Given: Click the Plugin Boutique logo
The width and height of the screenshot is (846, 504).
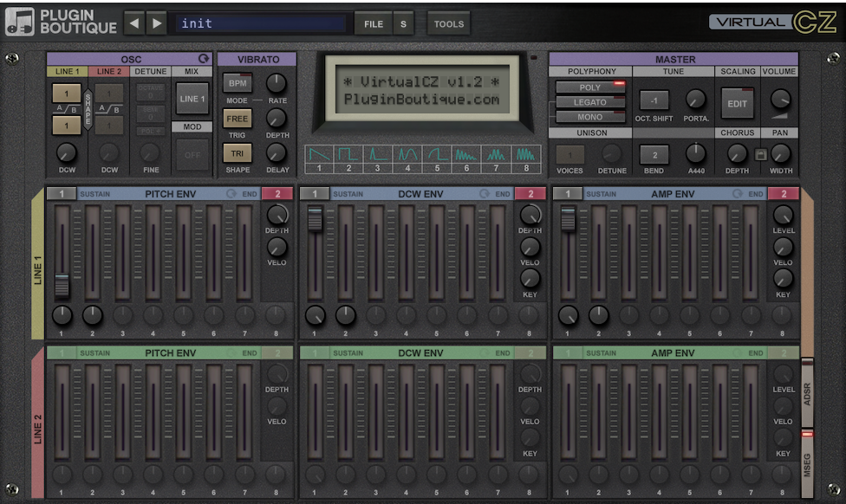Looking at the screenshot, I should tap(61, 23).
